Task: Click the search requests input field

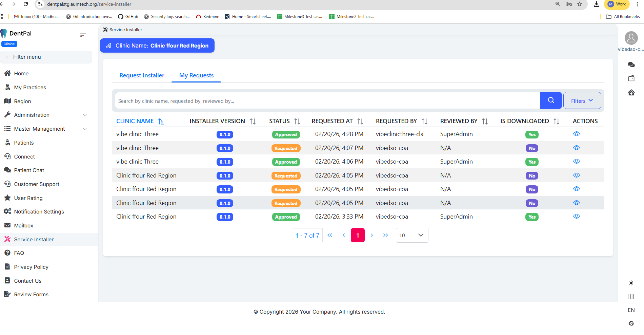Action: [327, 101]
